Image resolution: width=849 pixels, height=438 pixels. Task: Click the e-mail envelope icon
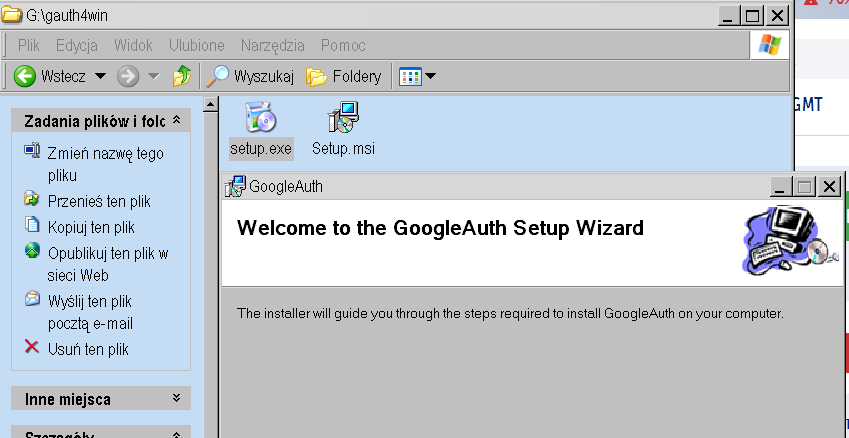point(32,298)
